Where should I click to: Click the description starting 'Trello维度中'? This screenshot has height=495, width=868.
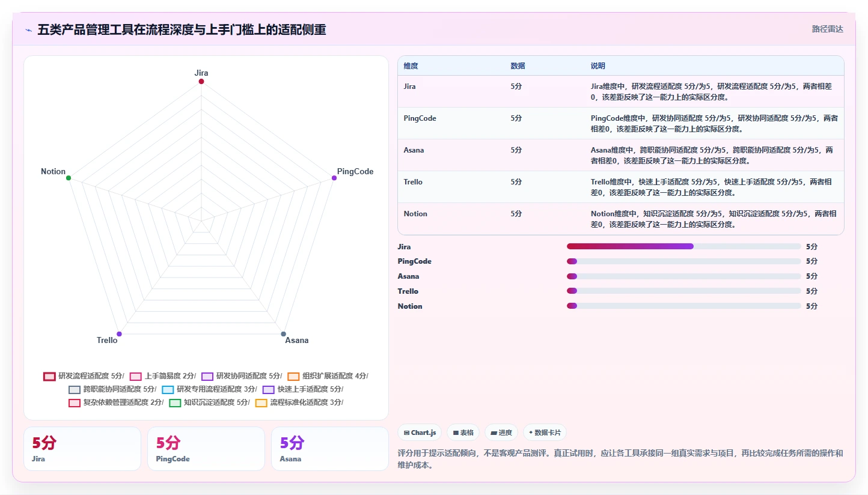tap(714, 187)
